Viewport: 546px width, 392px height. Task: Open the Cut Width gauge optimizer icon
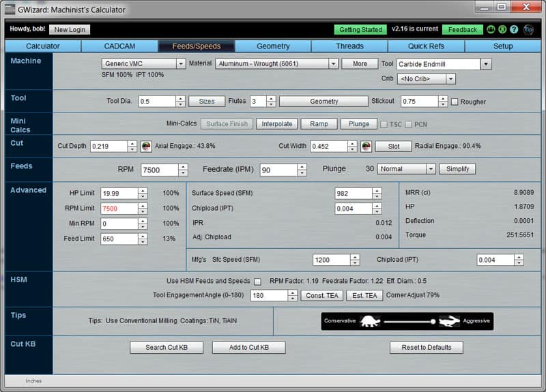(x=366, y=146)
